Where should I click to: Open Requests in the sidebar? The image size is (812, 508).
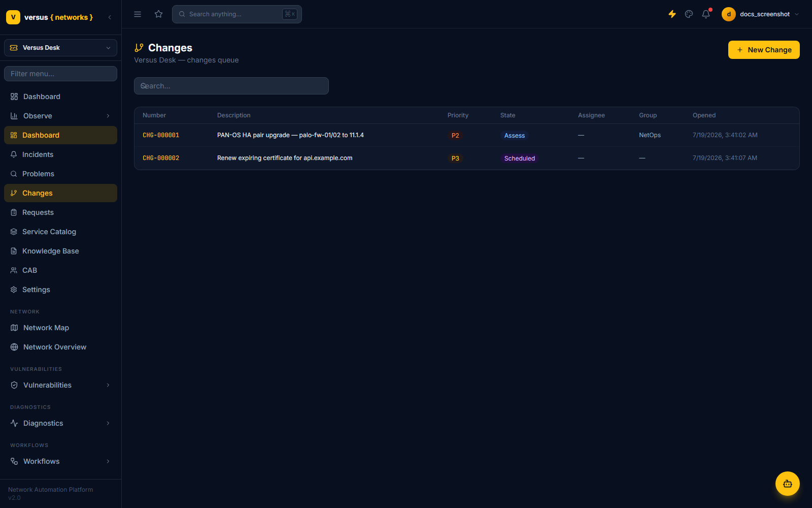pos(60,212)
